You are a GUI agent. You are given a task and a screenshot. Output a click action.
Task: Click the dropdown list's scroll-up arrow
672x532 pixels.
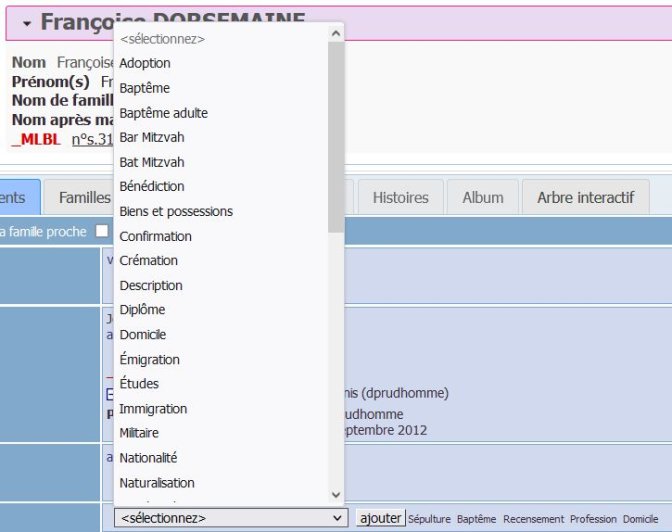pos(336,34)
